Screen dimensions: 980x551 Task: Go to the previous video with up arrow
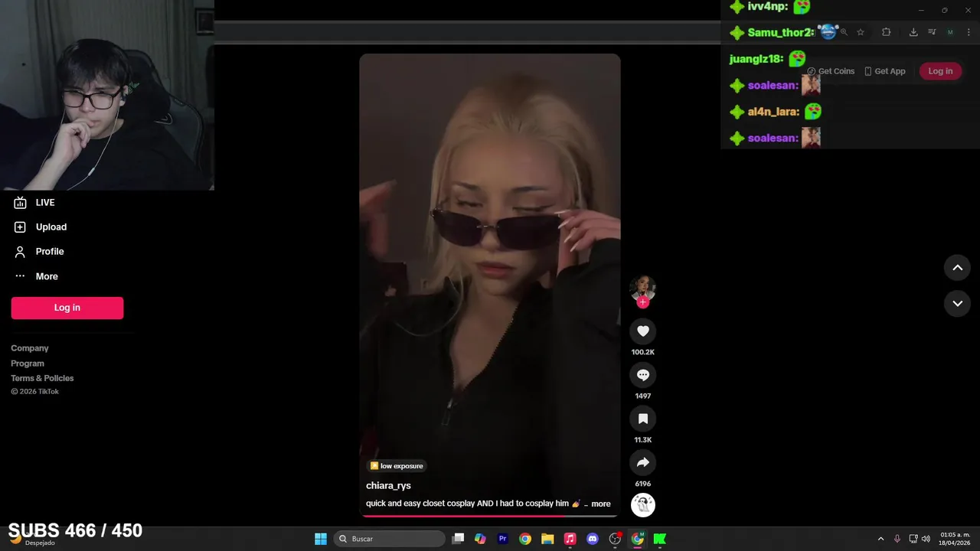click(x=957, y=268)
